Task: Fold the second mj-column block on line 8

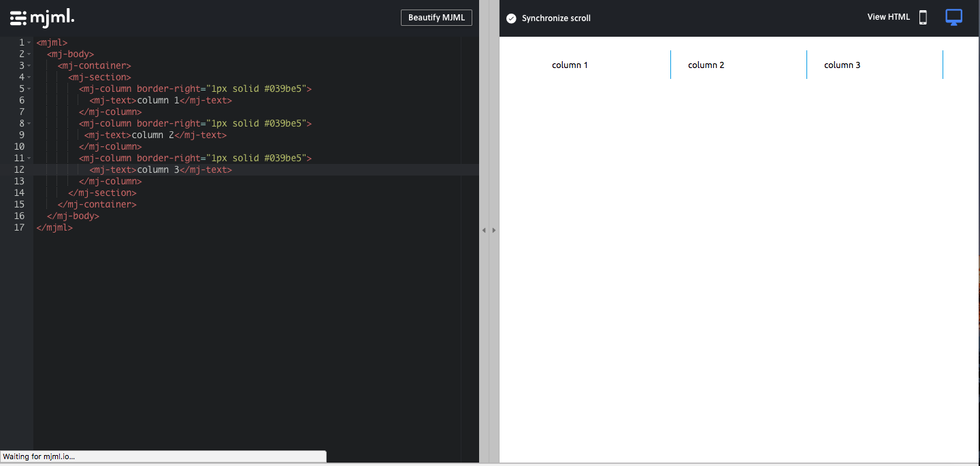Action: 29,123
